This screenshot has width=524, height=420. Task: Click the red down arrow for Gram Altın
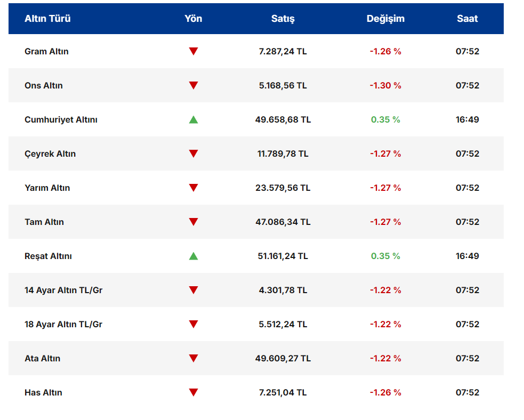(x=194, y=52)
